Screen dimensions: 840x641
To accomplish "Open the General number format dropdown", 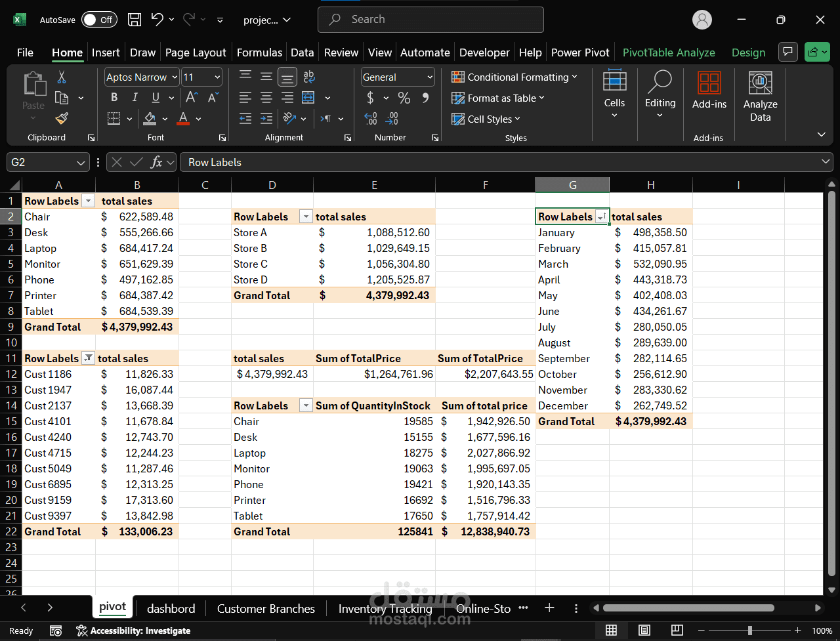I will coord(430,77).
